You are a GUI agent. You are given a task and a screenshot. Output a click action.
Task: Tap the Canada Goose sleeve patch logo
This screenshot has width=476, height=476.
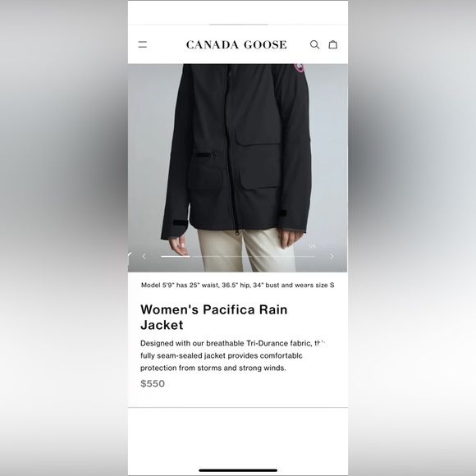(x=299, y=68)
